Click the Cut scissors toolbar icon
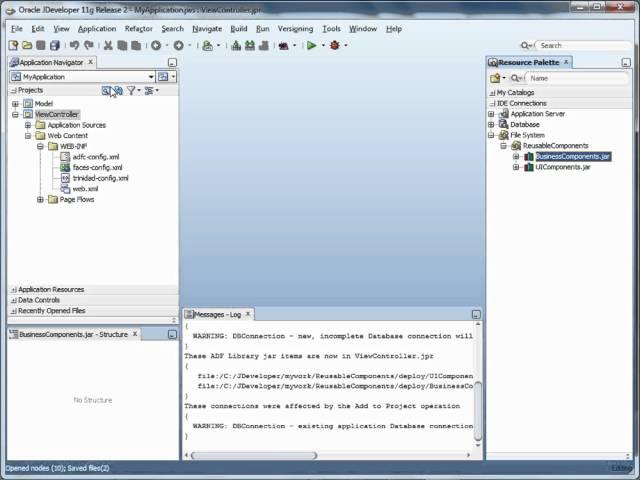 click(108, 46)
